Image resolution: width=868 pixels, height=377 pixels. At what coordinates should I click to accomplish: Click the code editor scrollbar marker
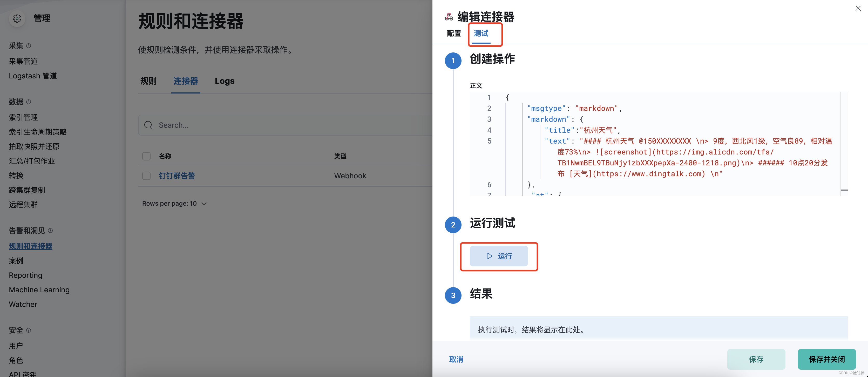[x=844, y=190]
